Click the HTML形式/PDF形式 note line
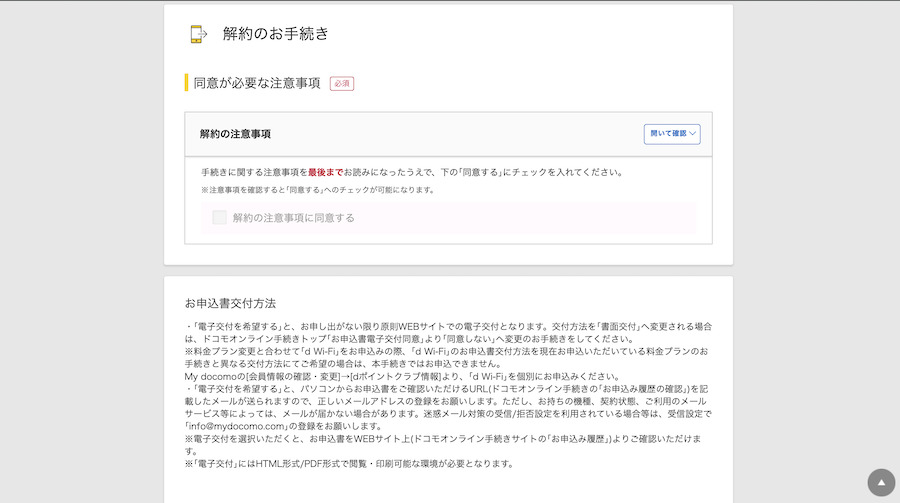The height and width of the screenshot is (503, 900). [350, 463]
